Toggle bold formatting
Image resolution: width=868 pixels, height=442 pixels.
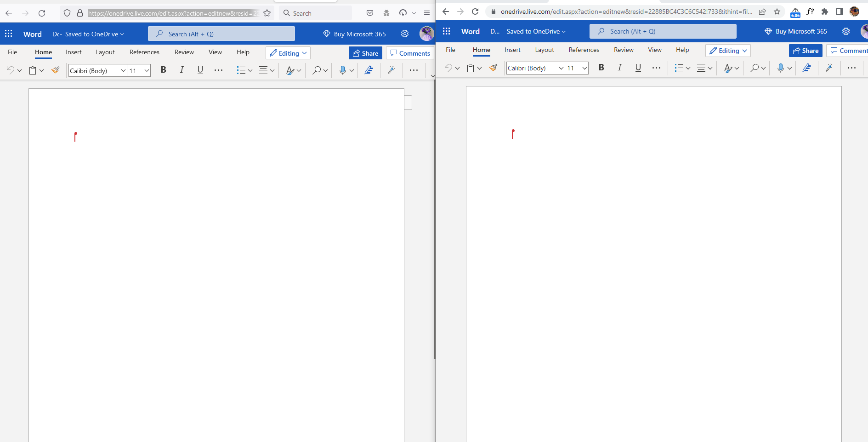163,70
